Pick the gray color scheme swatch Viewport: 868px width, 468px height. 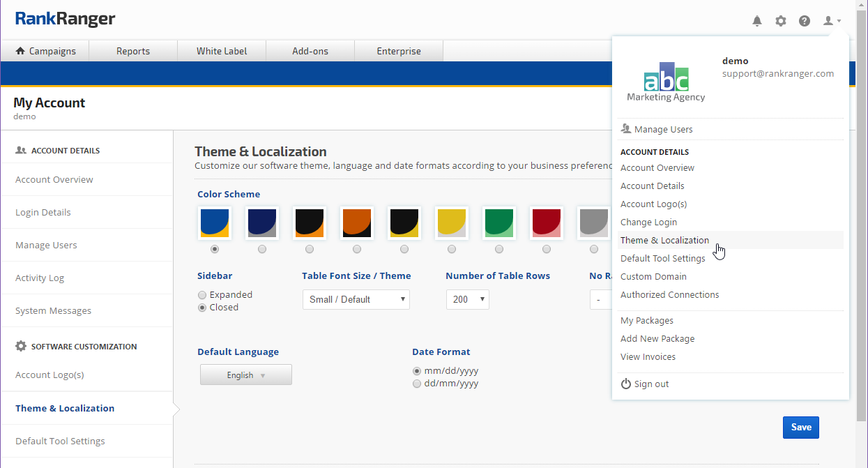pyautogui.click(x=594, y=222)
